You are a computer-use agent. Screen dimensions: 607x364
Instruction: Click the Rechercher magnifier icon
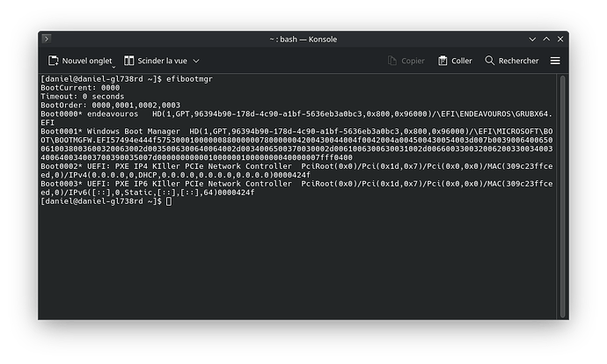[490, 61]
